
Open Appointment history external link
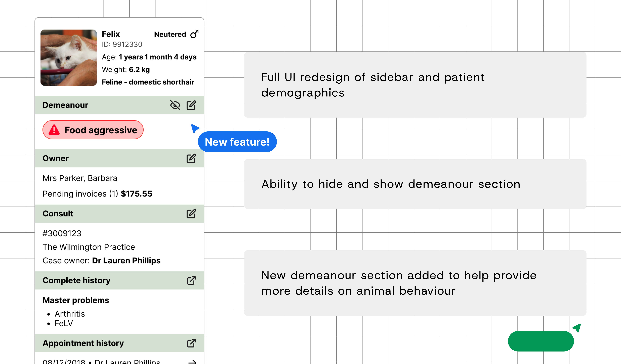click(x=191, y=343)
